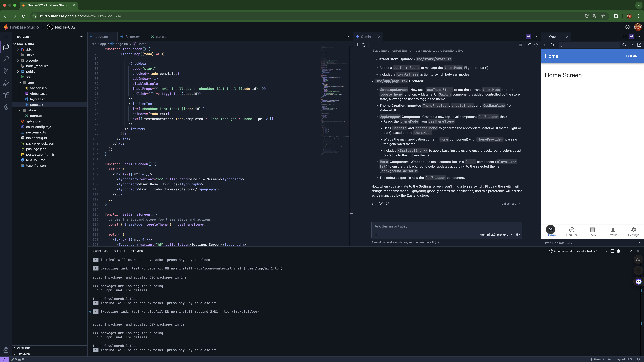Select the Counter tab in preview app
644x362 pixels.
click(x=572, y=232)
